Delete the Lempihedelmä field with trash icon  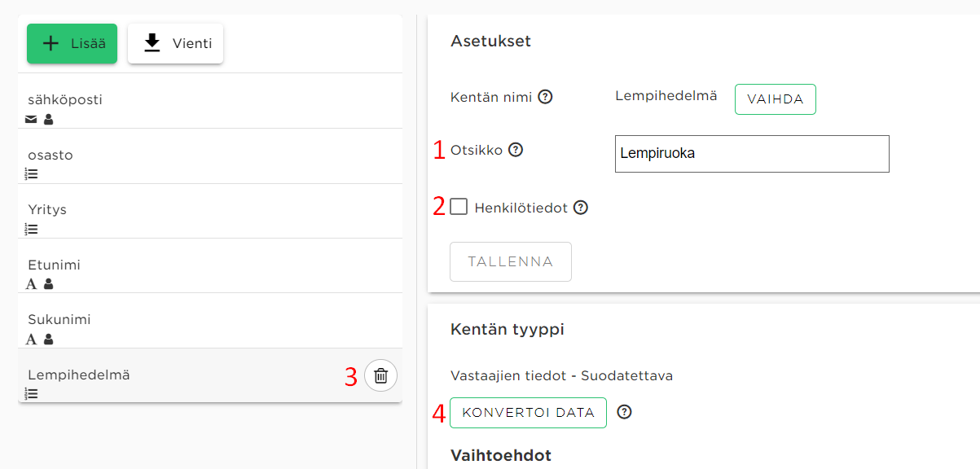[x=380, y=375]
